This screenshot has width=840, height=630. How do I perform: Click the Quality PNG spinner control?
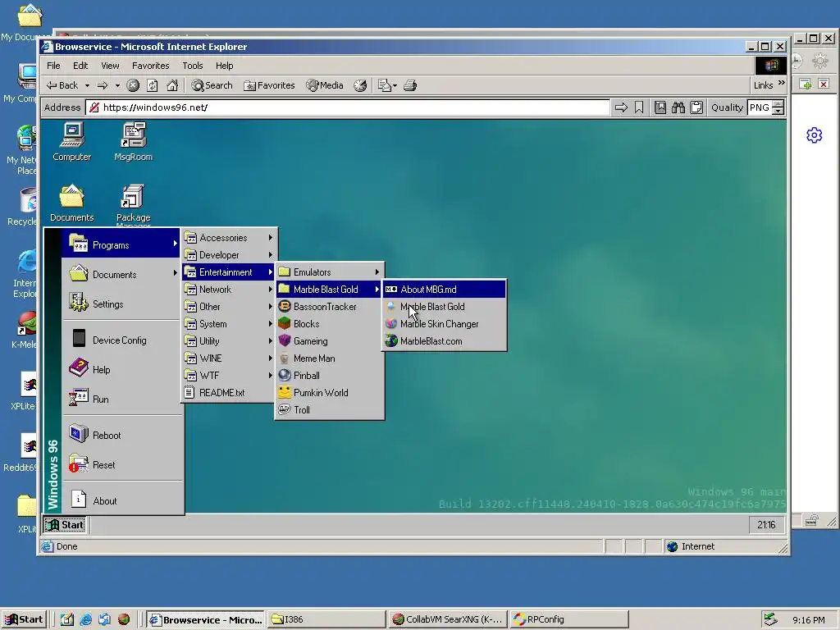click(778, 107)
